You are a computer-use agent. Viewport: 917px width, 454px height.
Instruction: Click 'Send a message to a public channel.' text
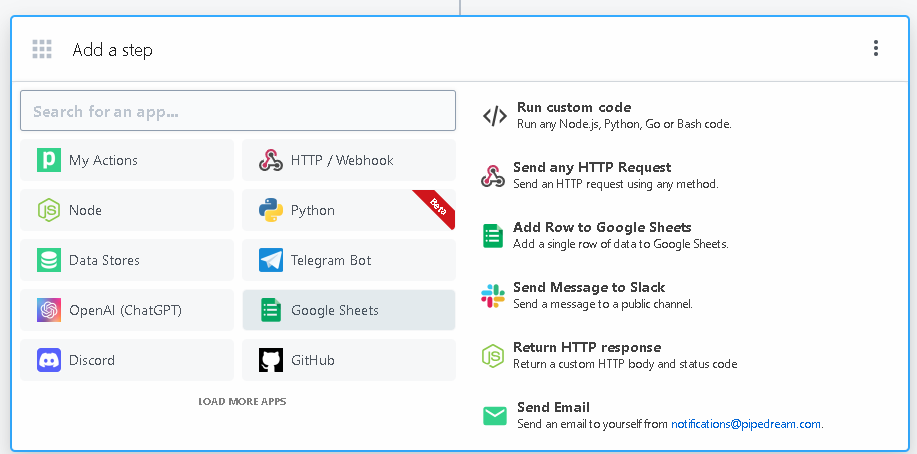(602, 304)
